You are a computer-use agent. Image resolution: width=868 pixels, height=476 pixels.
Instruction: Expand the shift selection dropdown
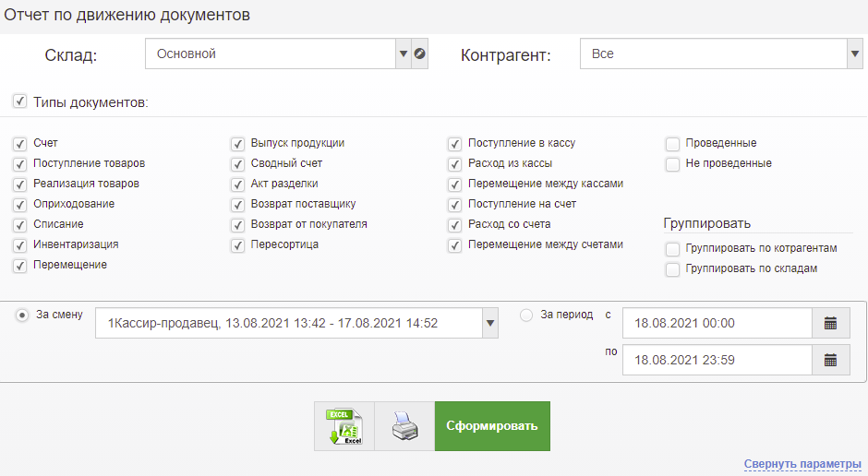pyautogui.click(x=490, y=323)
